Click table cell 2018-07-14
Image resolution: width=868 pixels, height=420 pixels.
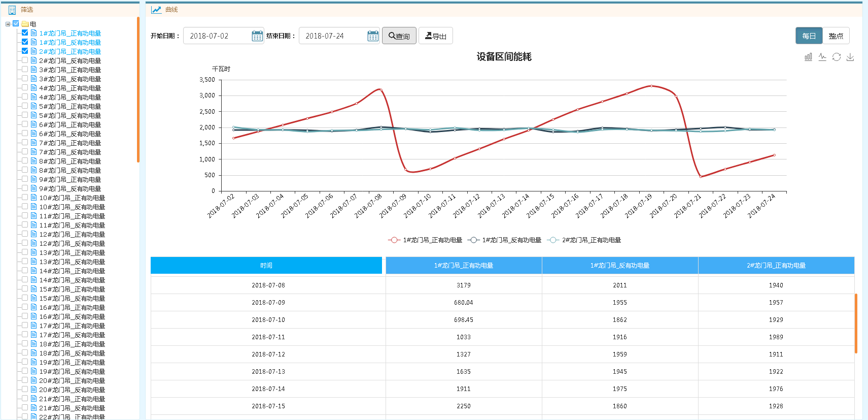[268, 389]
